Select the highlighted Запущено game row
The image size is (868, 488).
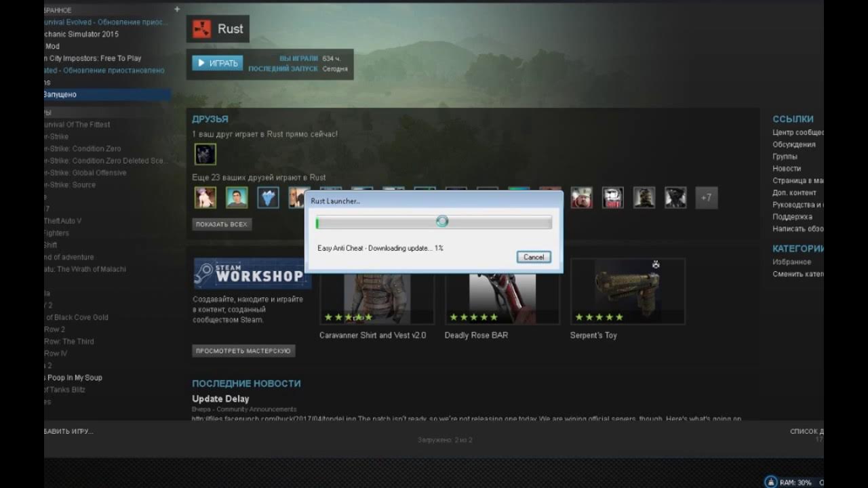tap(107, 95)
